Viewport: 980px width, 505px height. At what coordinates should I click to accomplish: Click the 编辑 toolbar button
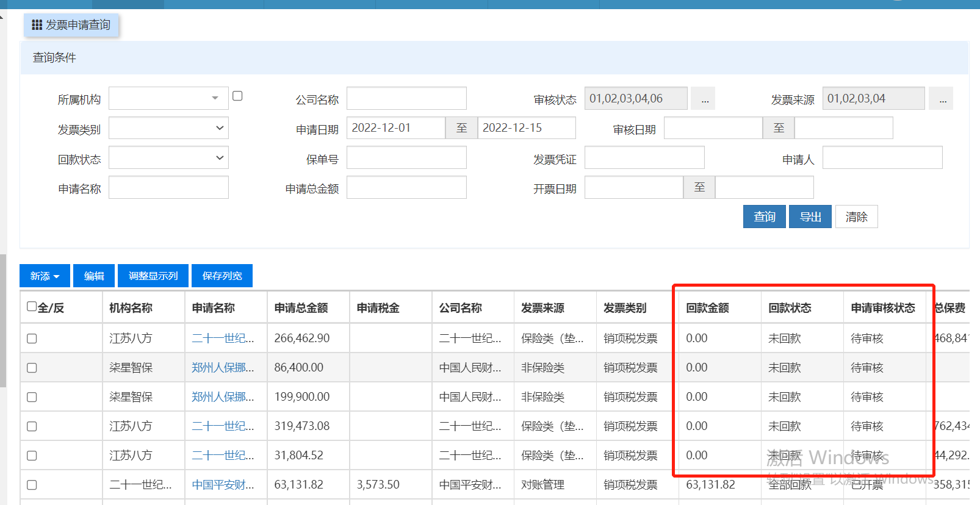[x=94, y=276]
